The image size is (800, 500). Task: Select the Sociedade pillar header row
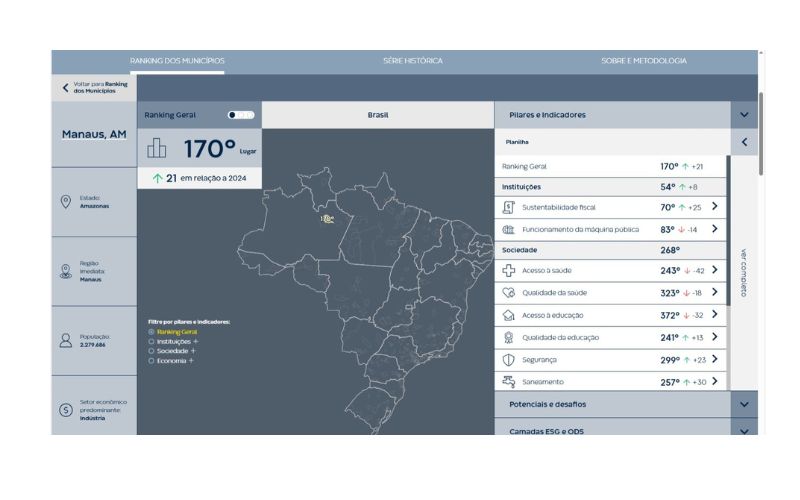(610, 250)
